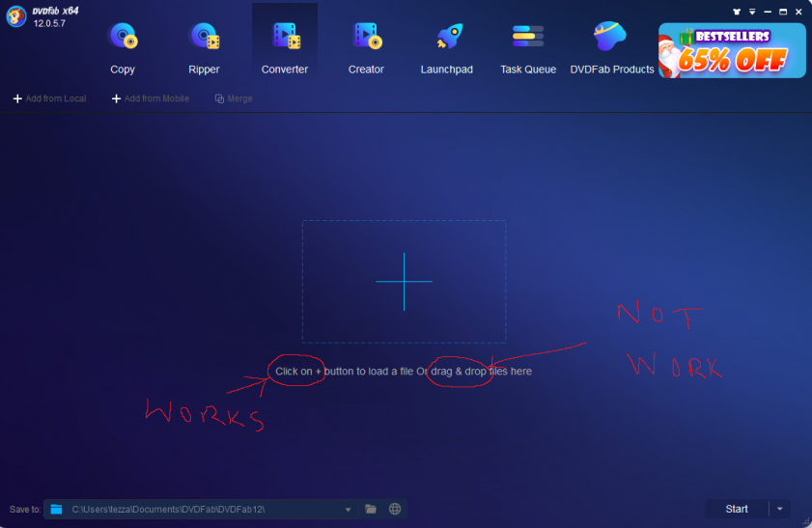Viewport: 812px width, 528px height.
Task: Click the Start button
Action: pyautogui.click(x=737, y=509)
